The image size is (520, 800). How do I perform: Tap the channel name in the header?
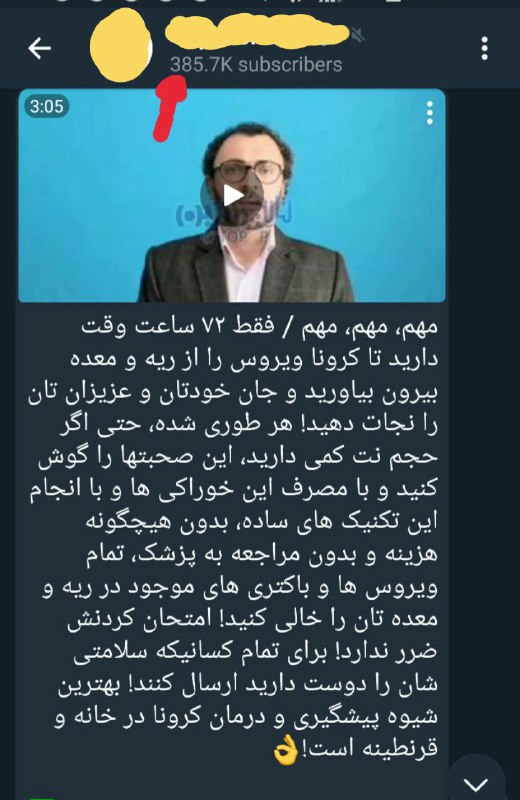pos(257,34)
